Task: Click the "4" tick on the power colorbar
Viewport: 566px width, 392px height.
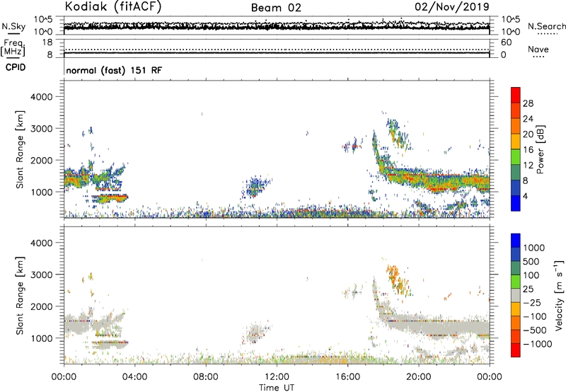Action: point(525,197)
